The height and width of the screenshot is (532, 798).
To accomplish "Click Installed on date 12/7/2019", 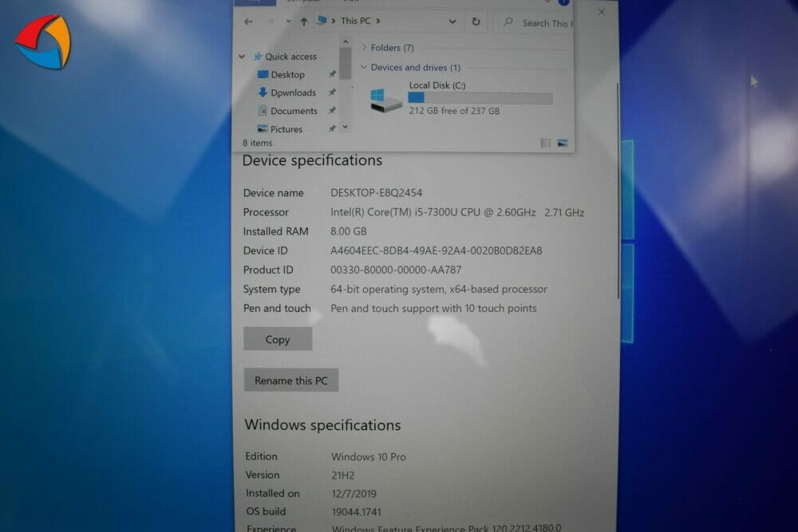I will tap(354, 494).
